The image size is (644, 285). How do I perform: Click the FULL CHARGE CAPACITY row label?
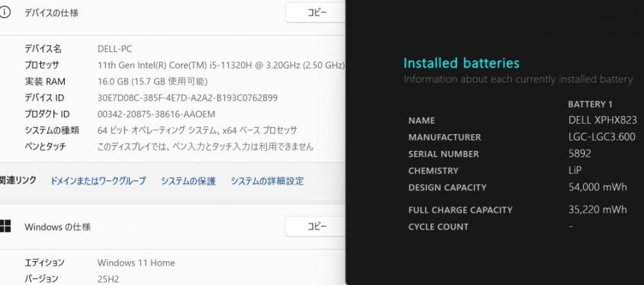(x=460, y=210)
